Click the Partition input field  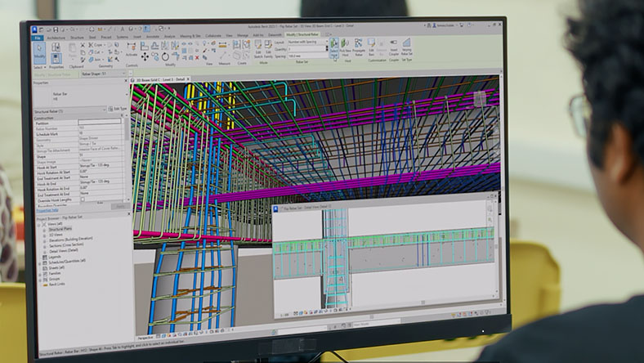[x=100, y=122]
